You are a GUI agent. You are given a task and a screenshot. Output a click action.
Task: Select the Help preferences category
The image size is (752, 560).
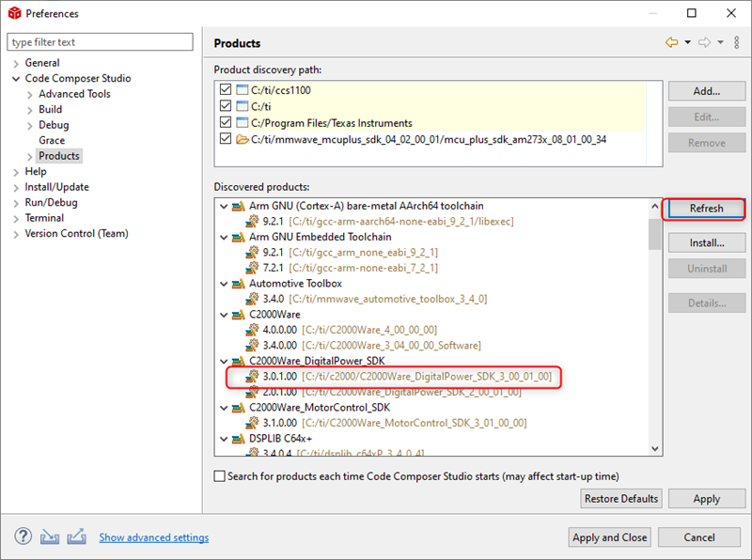36,171
